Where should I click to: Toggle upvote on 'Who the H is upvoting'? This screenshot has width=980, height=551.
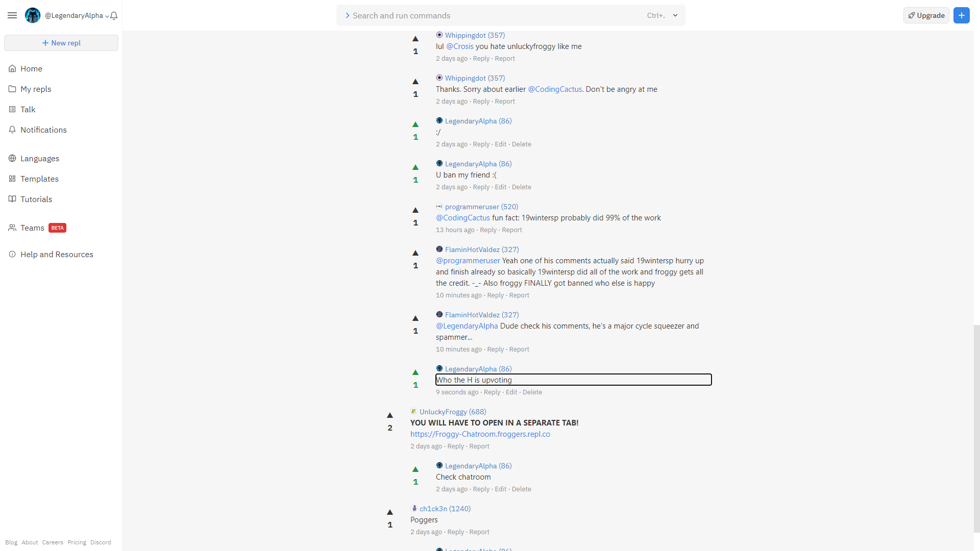tap(415, 372)
